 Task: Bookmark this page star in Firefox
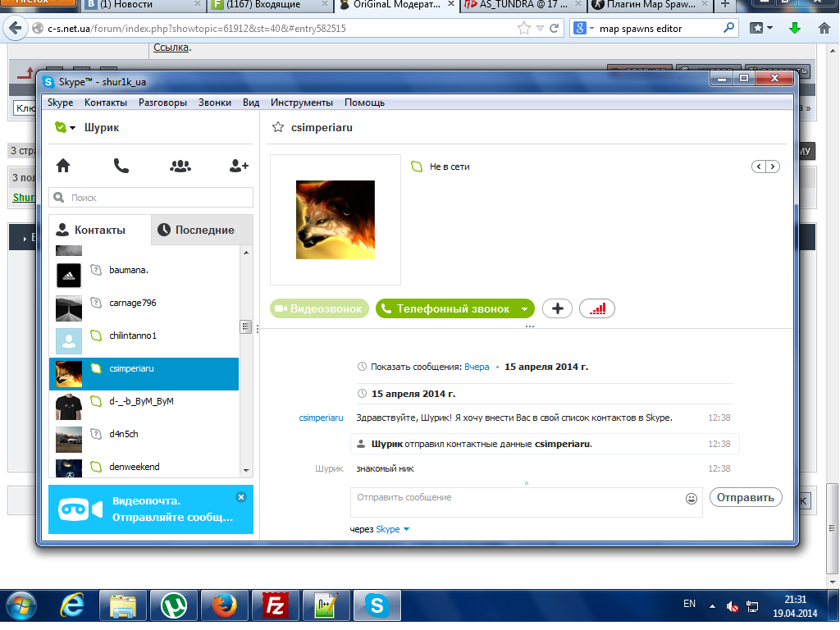pos(524,28)
